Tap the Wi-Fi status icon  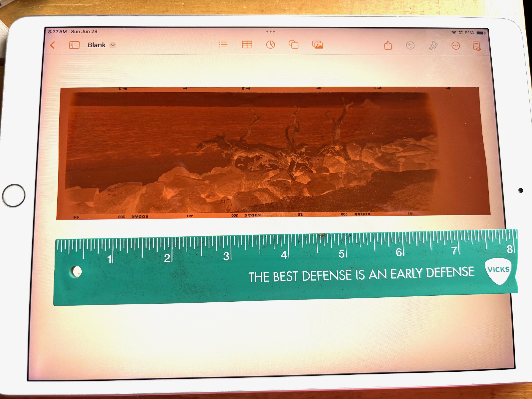coord(454,32)
